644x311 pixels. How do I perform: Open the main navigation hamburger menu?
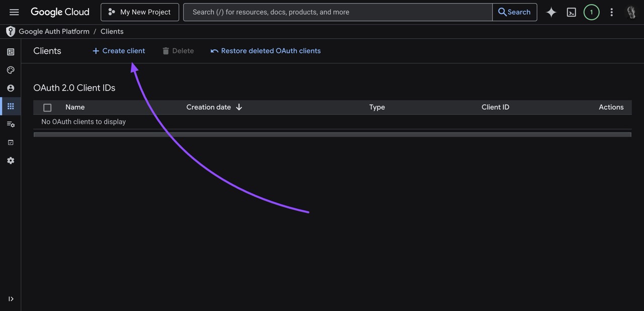[x=14, y=12]
